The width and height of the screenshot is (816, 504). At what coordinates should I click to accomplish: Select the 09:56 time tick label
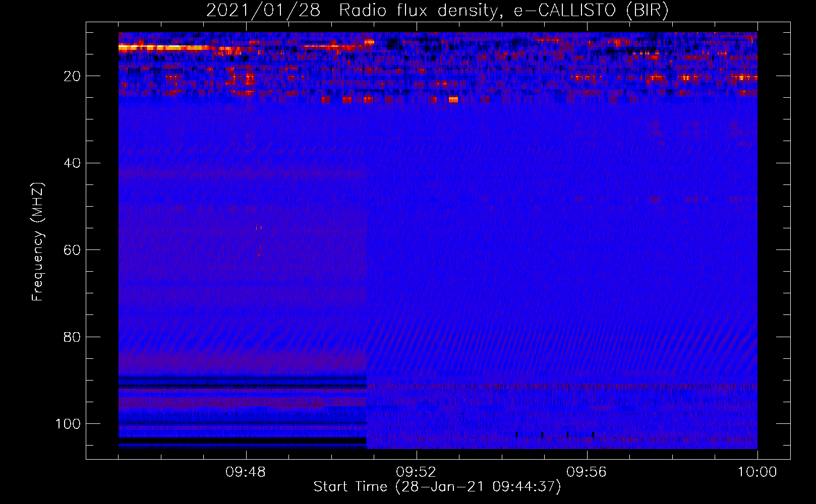(x=587, y=472)
